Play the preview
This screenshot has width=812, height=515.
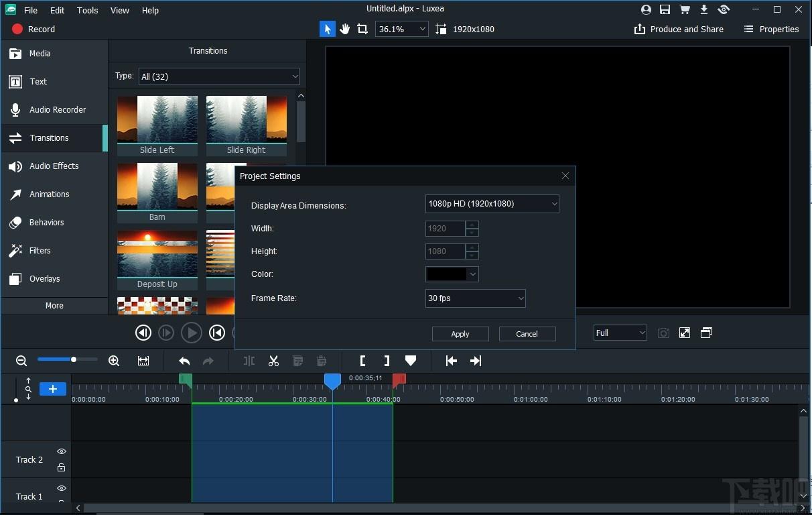(192, 333)
